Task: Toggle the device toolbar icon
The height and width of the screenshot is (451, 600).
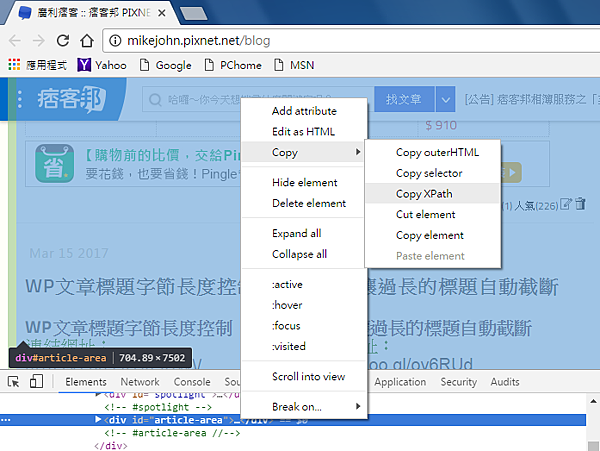Action: pyautogui.click(x=36, y=381)
